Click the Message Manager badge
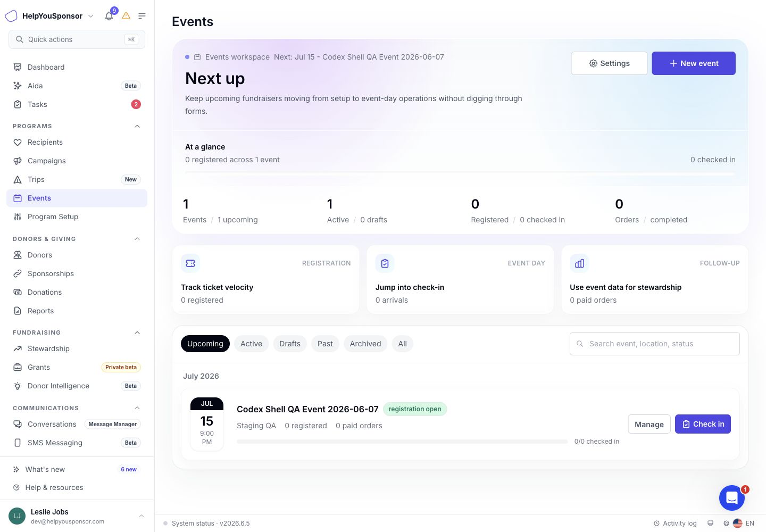The width and height of the screenshot is (766, 532). click(112, 424)
